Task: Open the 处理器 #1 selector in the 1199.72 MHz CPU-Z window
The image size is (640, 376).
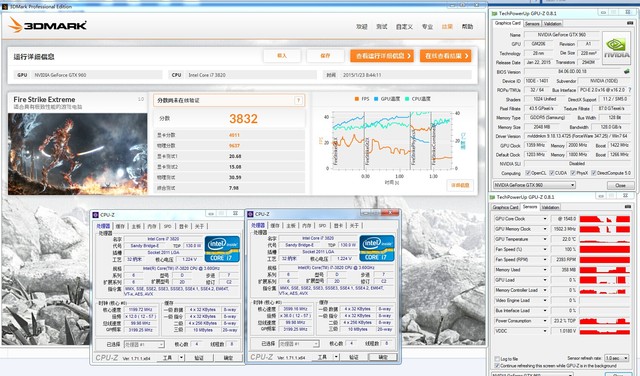Action: pos(144,345)
